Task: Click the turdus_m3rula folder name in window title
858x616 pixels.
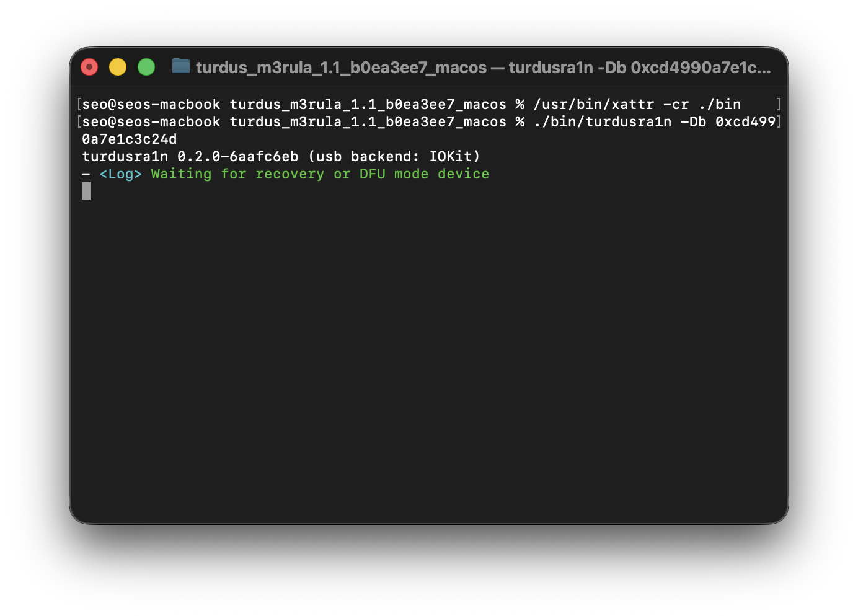Action: [341, 68]
